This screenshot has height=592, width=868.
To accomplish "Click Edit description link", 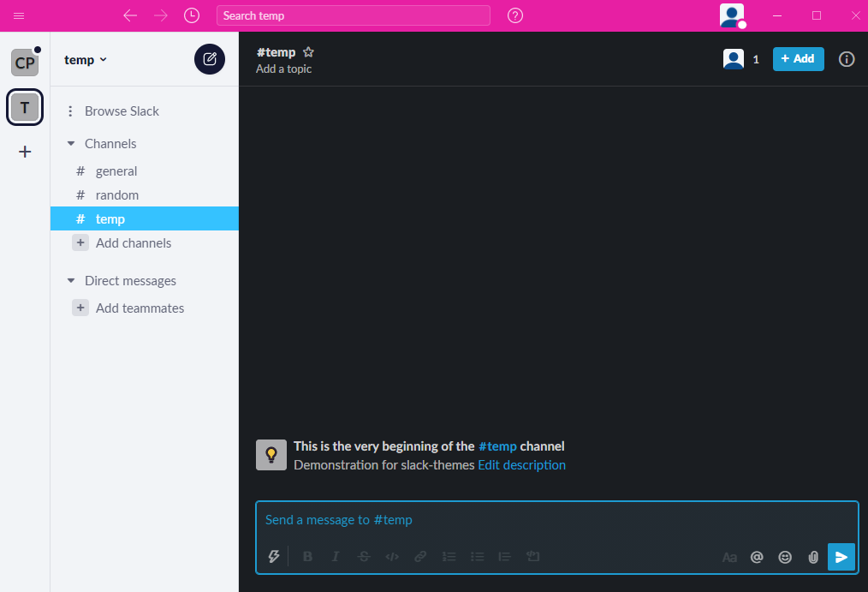I will [521, 465].
